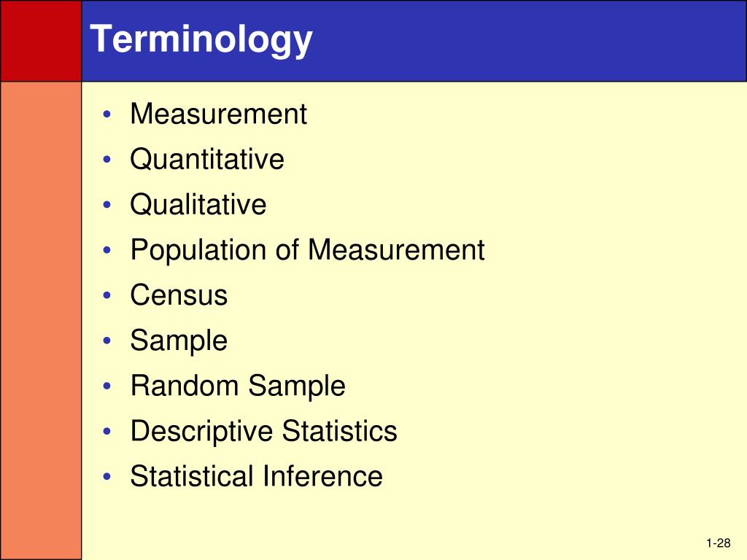This screenshot has height=560, width=747.
Task: Click the Statistical Inference entry
Action: coord(256,476)
